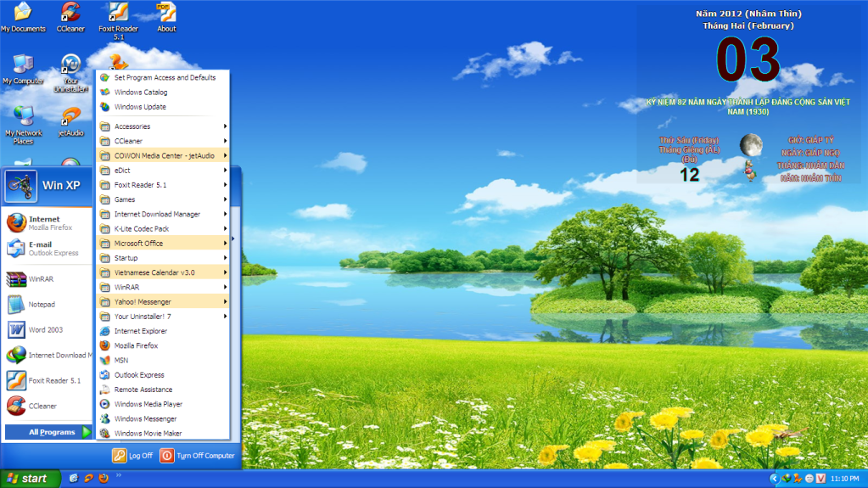This screenshot has width=868, height=488.
Task: Expand the Games submenu
Action: click(163, 199)
